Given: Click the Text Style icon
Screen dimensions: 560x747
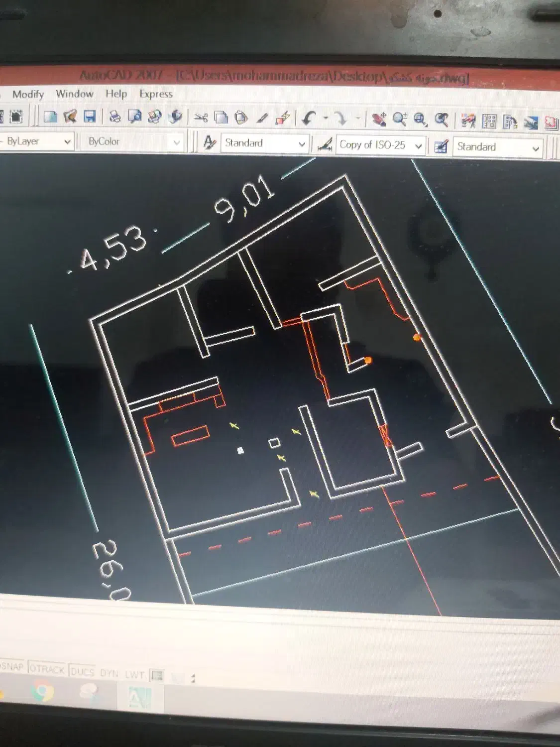Looking at the screenshot, I should click(210, 143).
